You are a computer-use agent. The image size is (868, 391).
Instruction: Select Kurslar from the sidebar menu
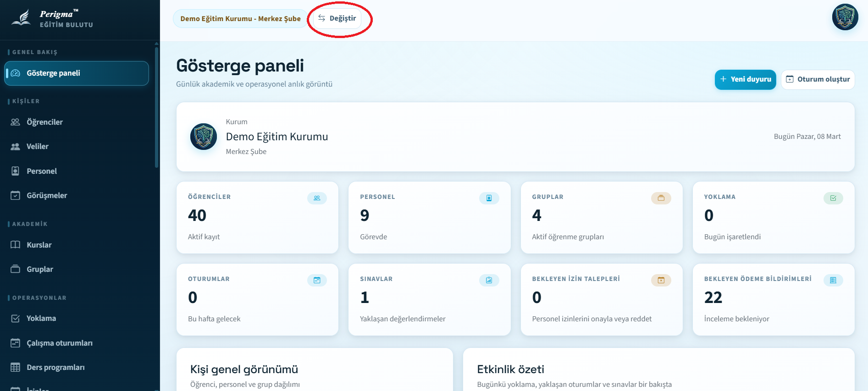tap(39, 245)
